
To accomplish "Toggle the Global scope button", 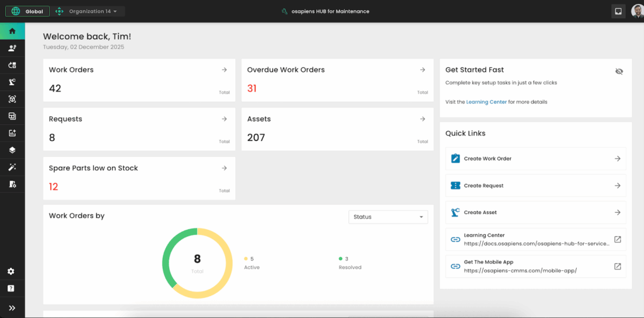I will coord(27,11).
